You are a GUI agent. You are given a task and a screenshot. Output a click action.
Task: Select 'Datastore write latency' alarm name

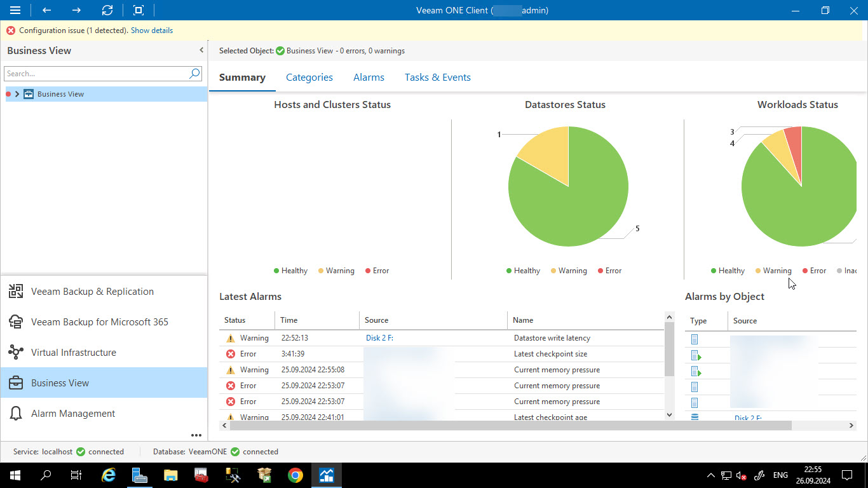[x=552, y=338]
